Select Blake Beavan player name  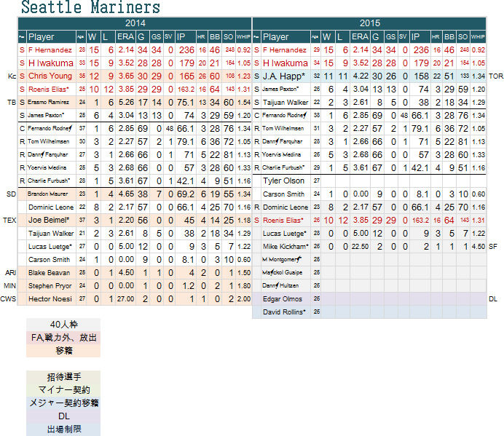[x=50, y=273]
